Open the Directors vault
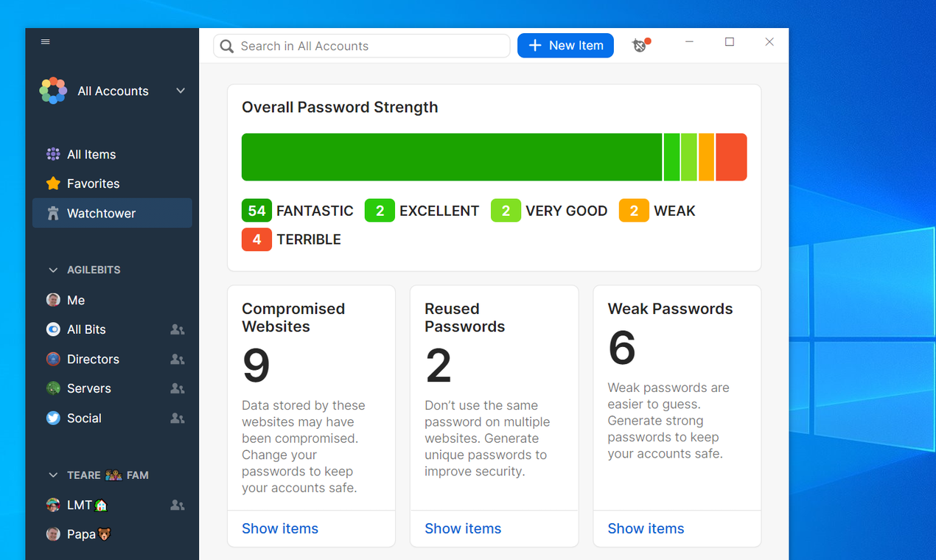 point(112,359)
